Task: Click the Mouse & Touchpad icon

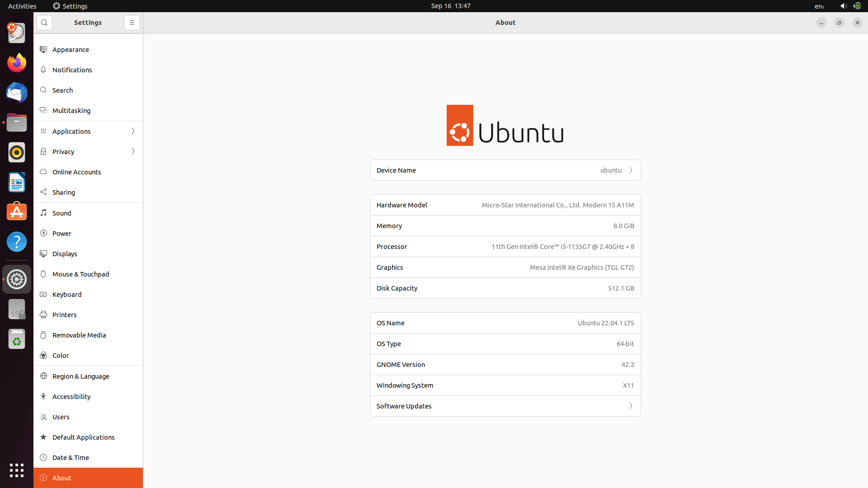Action: pos(43,274)
